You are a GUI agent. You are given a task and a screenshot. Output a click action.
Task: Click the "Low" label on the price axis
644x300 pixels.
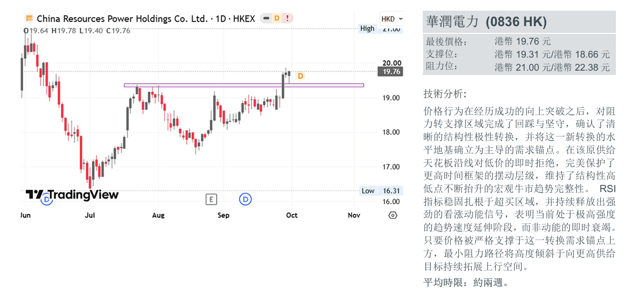(368, 191)
